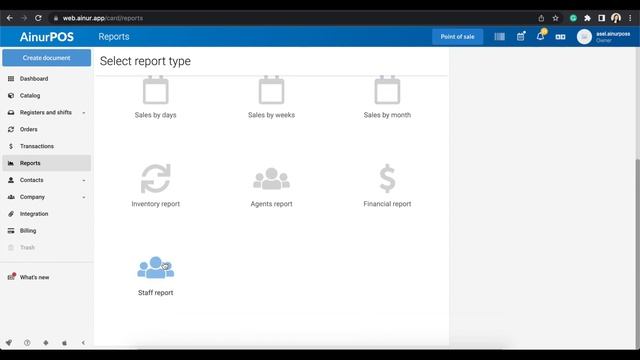Viewport: 640px width, 360px height.
Task: Bookmark this page with the star
Action: 556,18
